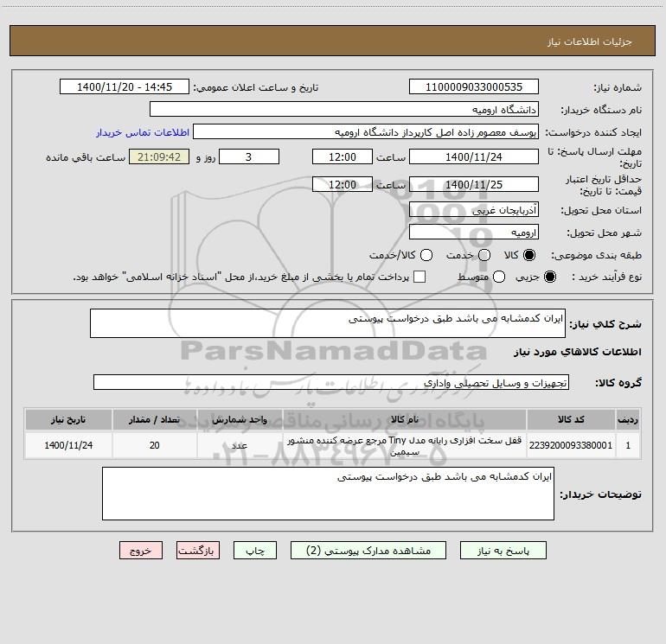The image size is (666, 644).
Task: Click the شرح کلی نیاز text area
Action: 328,323
